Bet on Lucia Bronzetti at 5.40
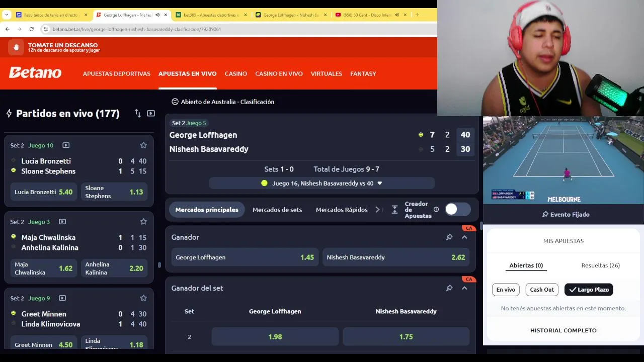 pyautogui.click(x=44, y=192)
